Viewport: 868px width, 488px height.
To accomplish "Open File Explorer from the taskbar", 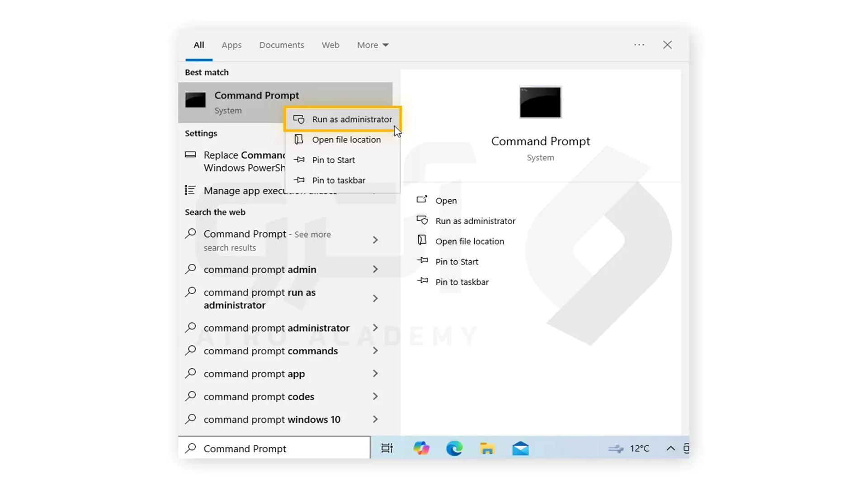I will click(x=487, y=448).
